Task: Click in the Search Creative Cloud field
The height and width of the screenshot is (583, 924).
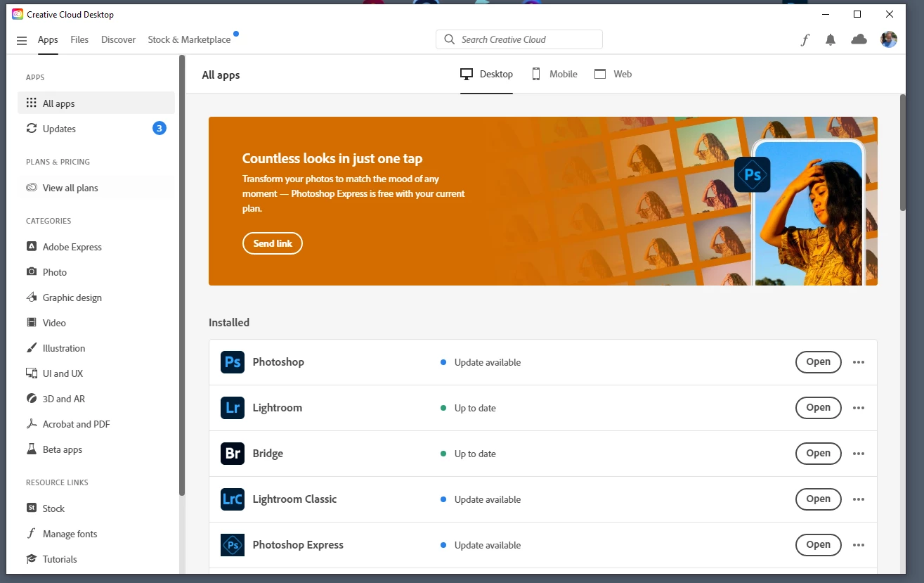Action: (x=519, y=39)
